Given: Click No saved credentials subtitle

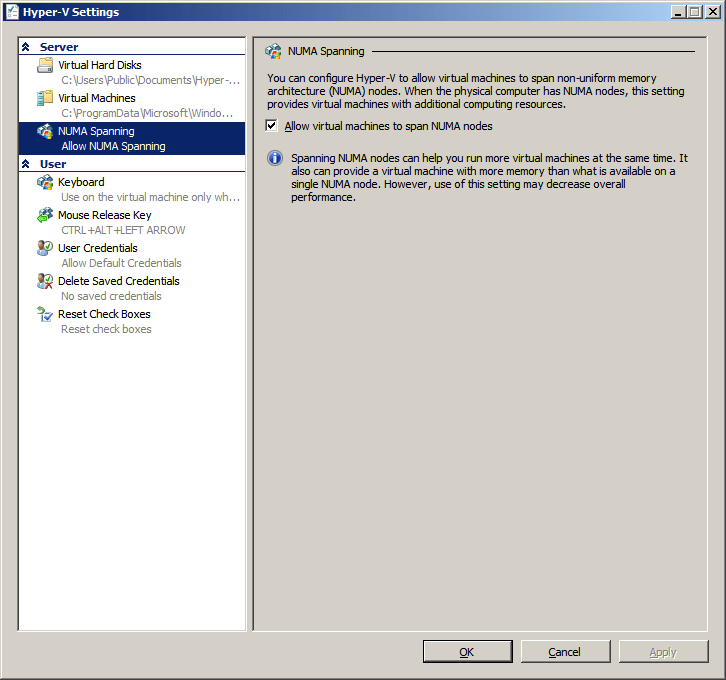Looking at the screenshot, I should pyautogui.click(x=111, y=296).
